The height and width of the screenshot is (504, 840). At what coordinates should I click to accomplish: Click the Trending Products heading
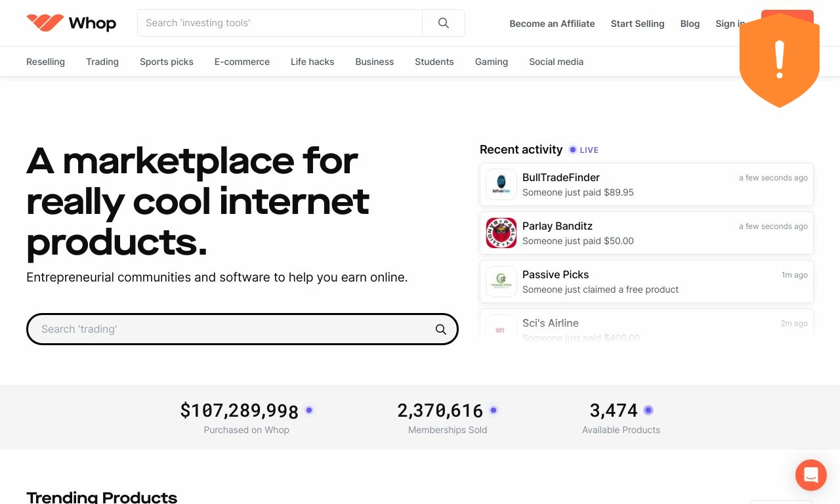pos(102,497)
